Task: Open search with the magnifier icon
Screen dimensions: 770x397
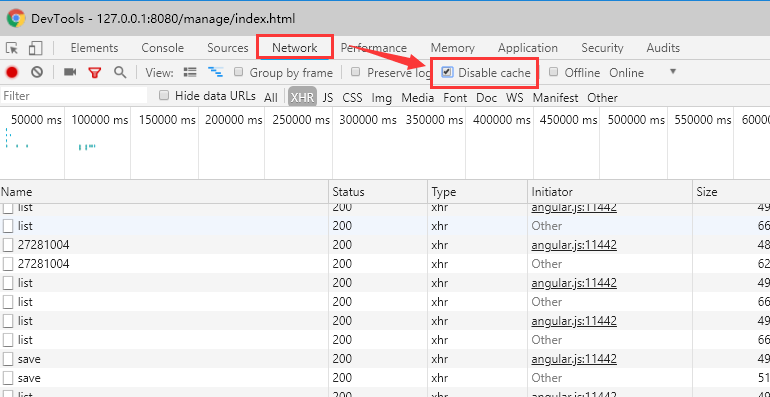Action: tap(120, 73)
